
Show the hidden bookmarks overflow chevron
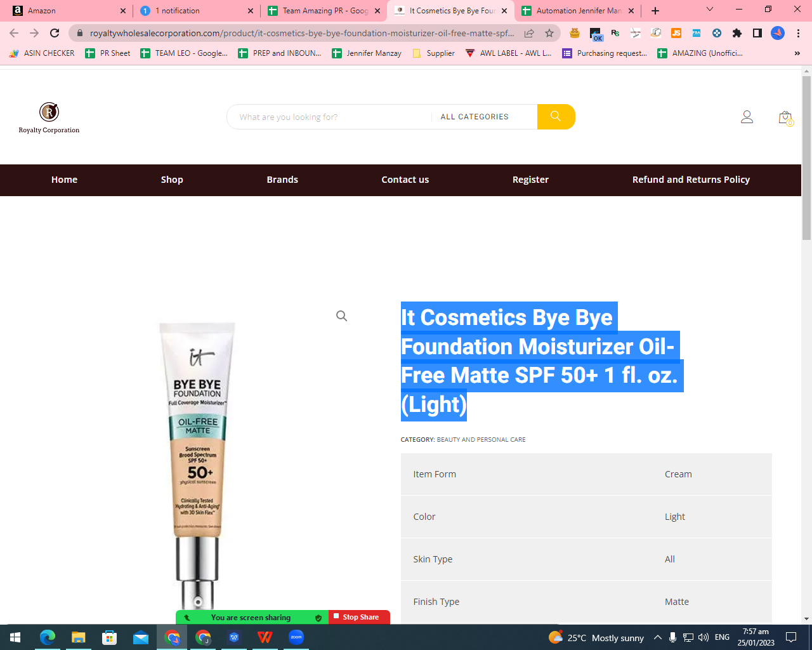(x=797, y=53)
